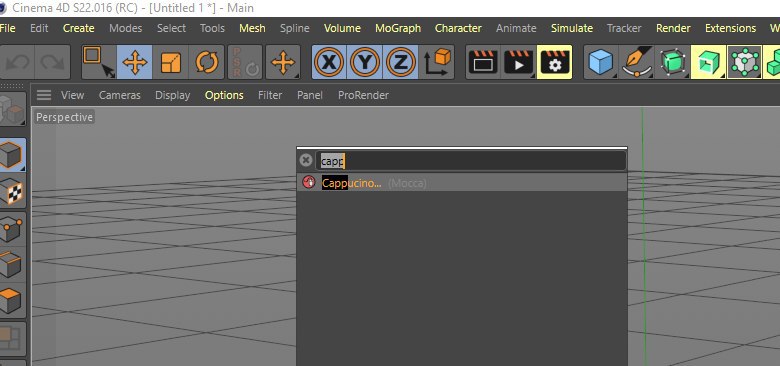The width and height of the screenshot is (780, 366).
Task: Activate the Scale tool
Action: click(171, 63)
